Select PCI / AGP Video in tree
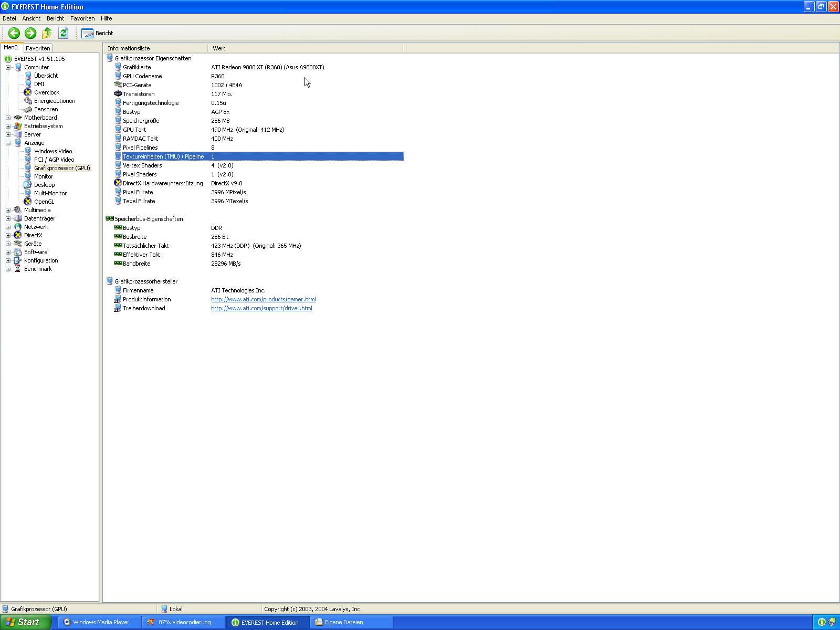 [x=54, y=160]
